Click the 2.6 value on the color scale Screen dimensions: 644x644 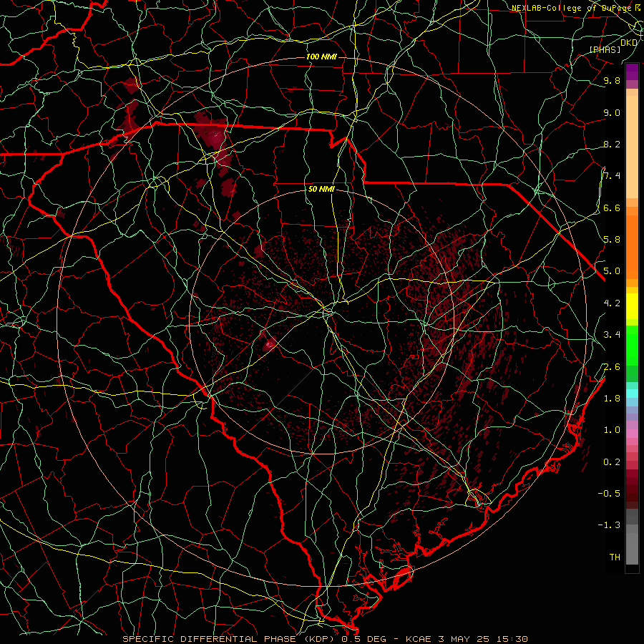pos(612,367)
